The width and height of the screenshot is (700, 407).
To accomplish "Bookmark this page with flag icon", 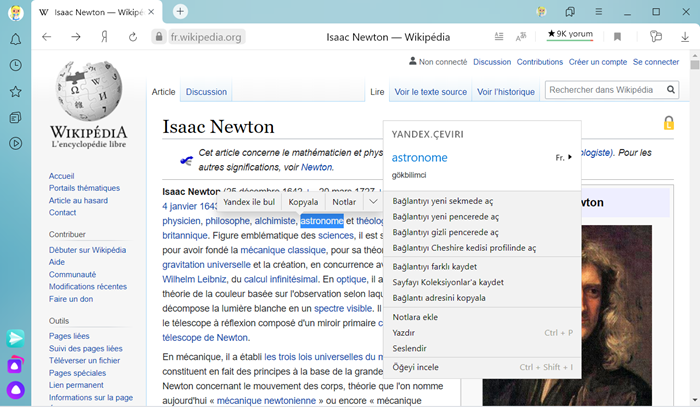I will [x=617, y=37].
